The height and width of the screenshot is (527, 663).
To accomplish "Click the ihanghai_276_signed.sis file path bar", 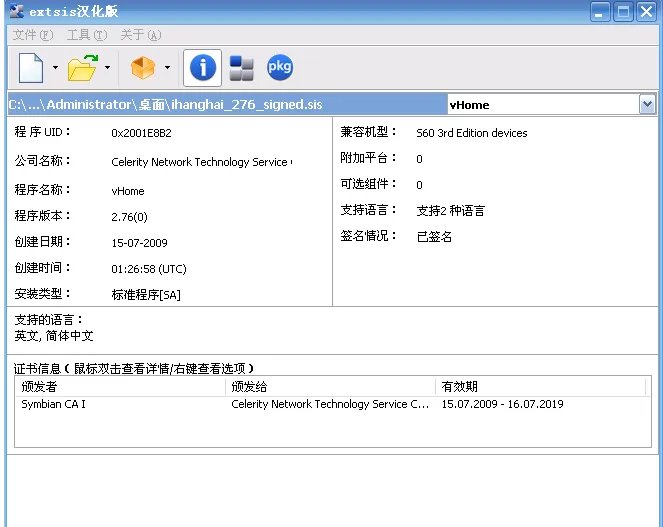I will 225,104.
